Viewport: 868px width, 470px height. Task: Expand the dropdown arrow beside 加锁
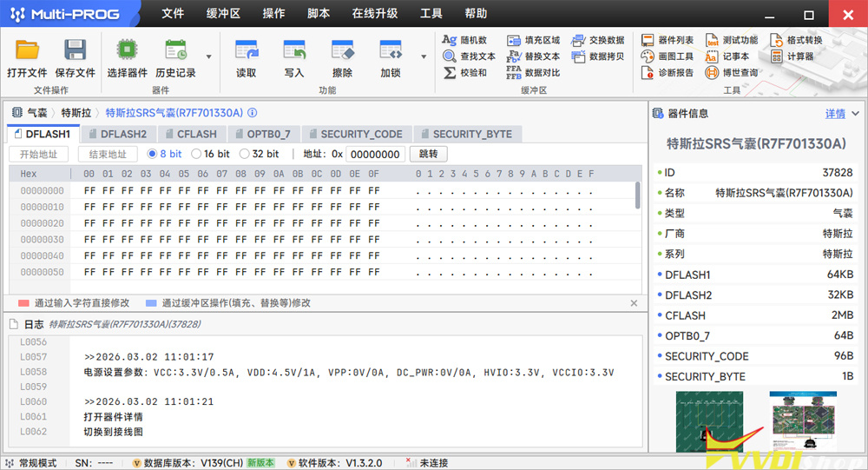click(x=424, y=57)
